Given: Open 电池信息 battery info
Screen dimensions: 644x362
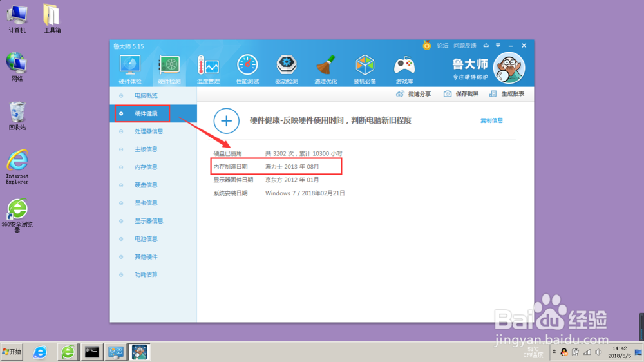Looking at the screenshot, I should pyautogui.click(x=153, y=239).
